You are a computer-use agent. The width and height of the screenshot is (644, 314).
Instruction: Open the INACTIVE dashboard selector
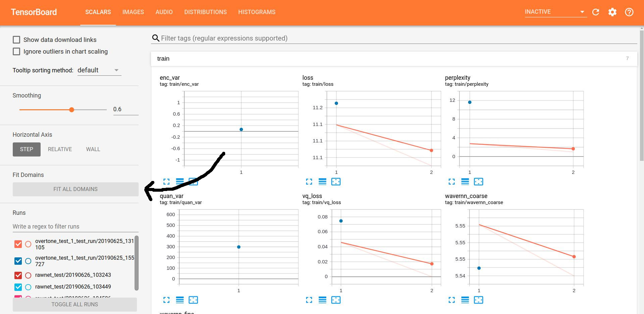pos(555,12)
